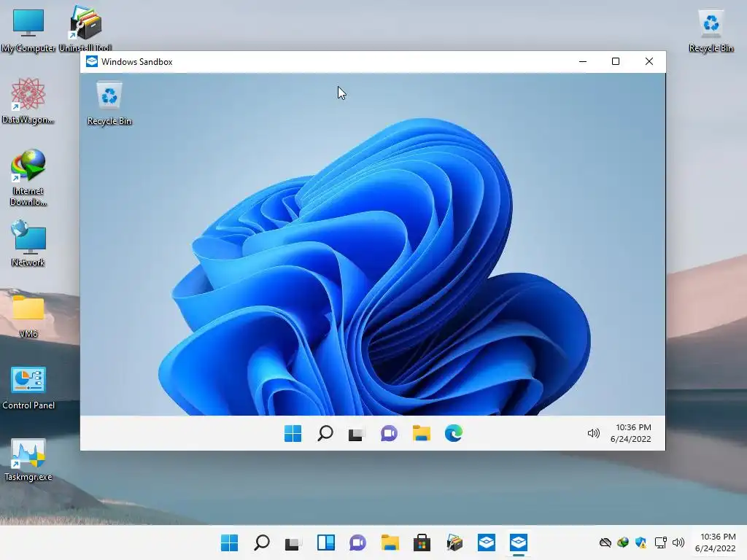Viewport: 747px width, 560px height.
Task: Click the OneDrive cloud tray icon
Action: 605,542
